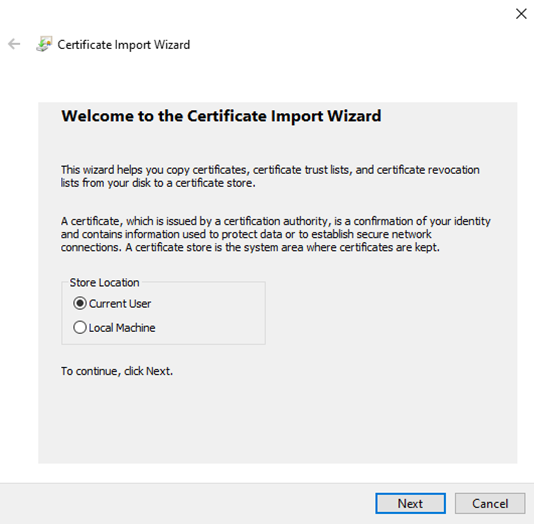Select the Current User radio button

pyautogui.click(x=80, y=303)
